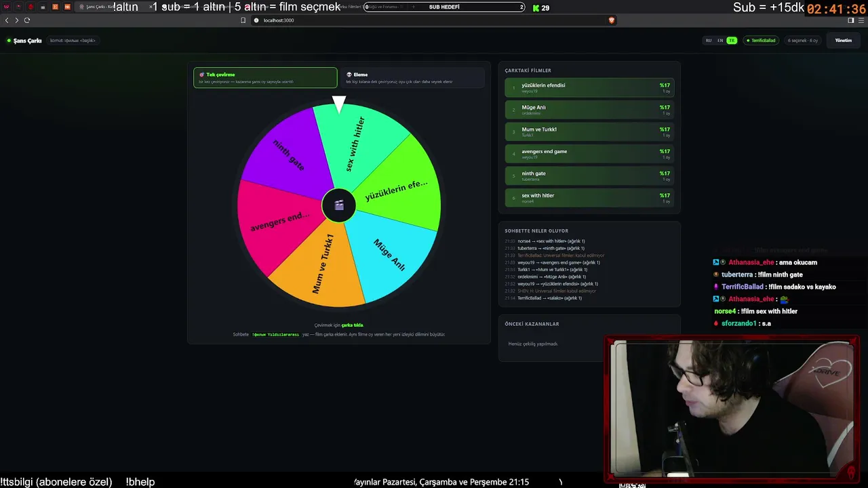
Task: Click the TerrificBallad salako log entry
Action: click(x=543, y=298)
